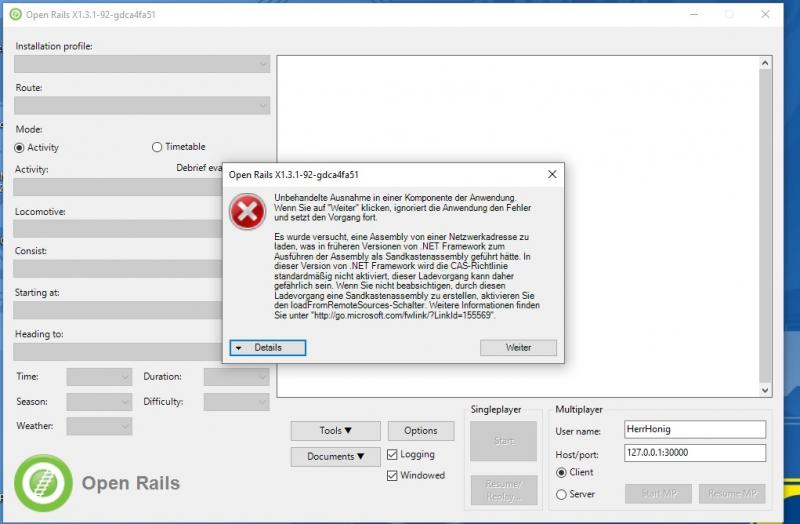800x524 pixels.
Task: Click the Multiplayer group label
Action: [579, 410]
